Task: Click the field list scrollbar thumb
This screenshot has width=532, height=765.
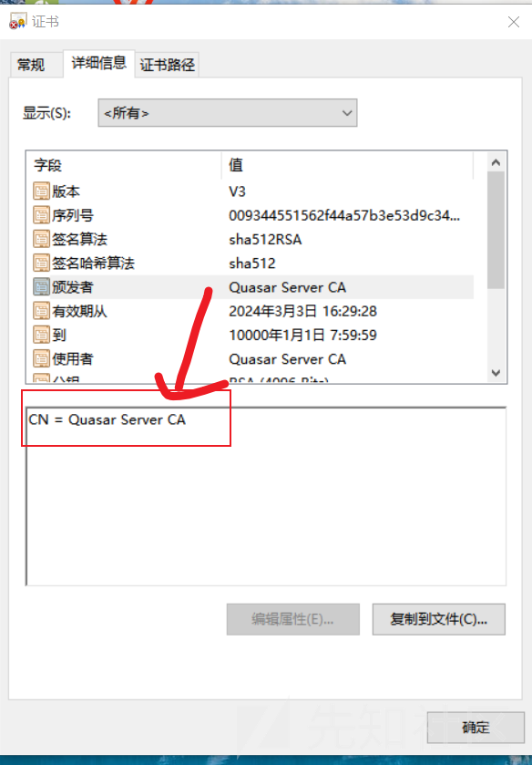Action: tap(496, 230)
